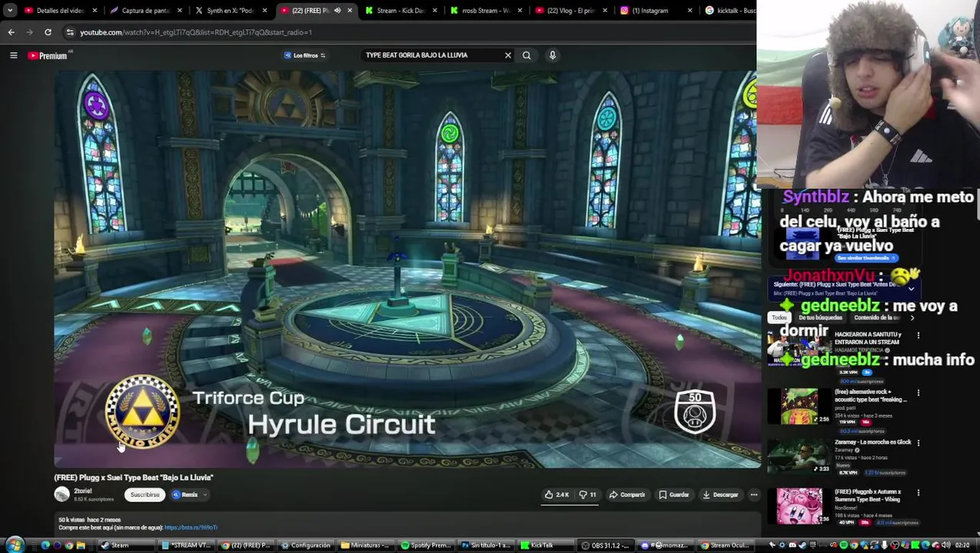The height and width of the screenshot is (553, 980).
Task: Click the search field with 'TYPE BEAT GORILA' text
Action: (430, 55)
